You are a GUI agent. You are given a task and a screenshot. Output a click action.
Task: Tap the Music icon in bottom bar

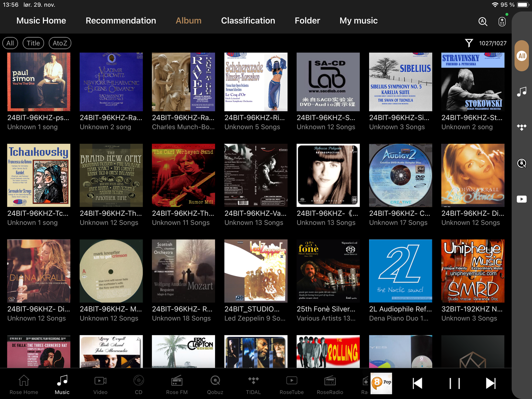point(62,384)
